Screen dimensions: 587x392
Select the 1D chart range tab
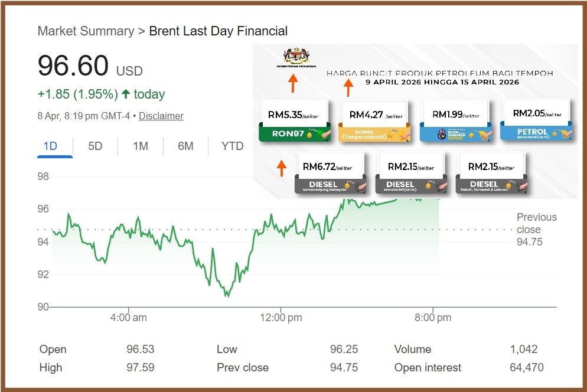pos(51,146)
